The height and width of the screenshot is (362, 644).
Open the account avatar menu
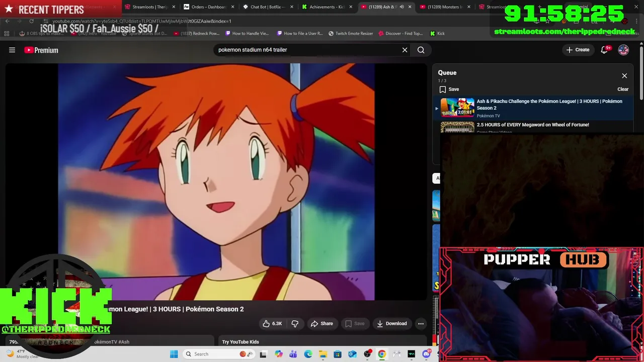click(x=623, y=50)
